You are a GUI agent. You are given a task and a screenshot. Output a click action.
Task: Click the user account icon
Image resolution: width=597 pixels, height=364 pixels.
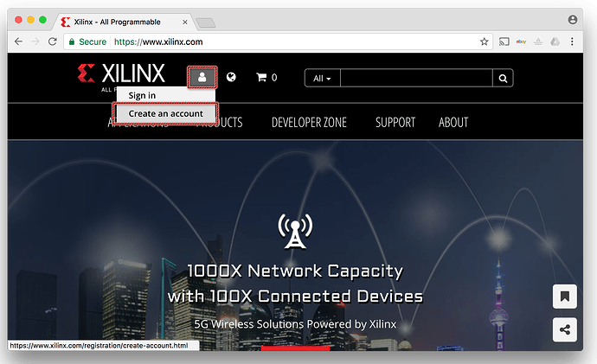point(202,77)
